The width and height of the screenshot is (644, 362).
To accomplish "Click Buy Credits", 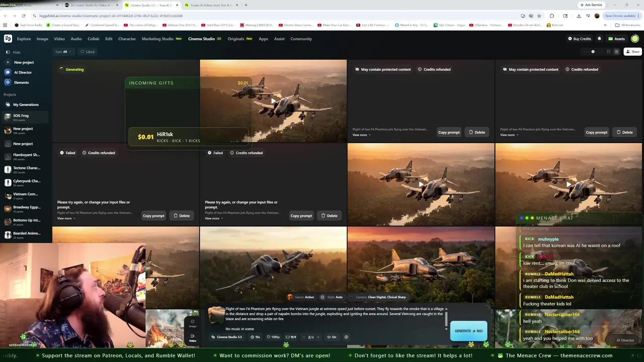I will pyautogui.click(x=580, y=39).
